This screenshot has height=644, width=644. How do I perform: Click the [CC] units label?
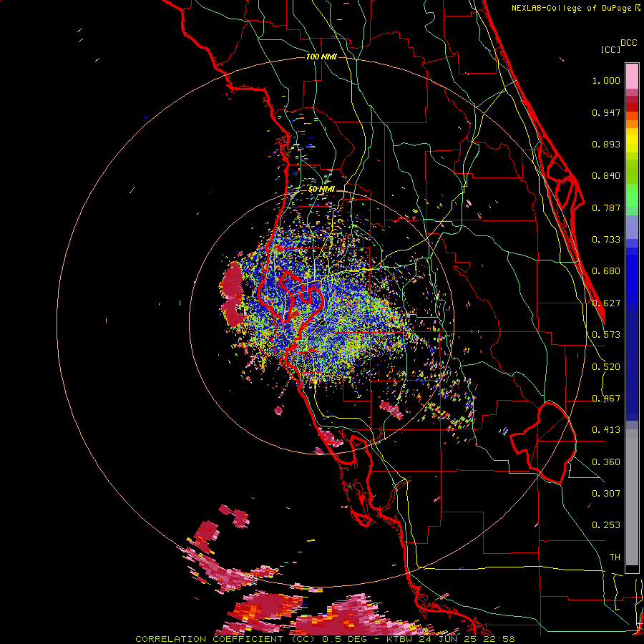click(x=610, y=49)
